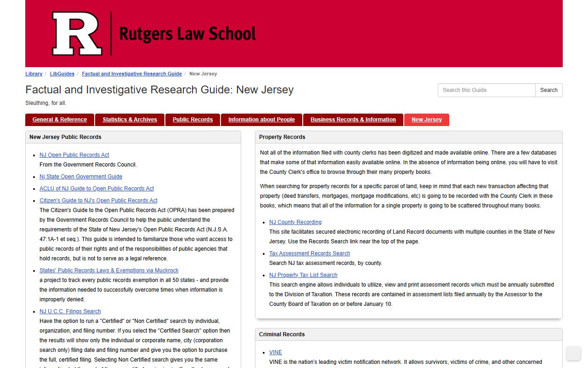Switch to the General & Reference tab

(60, 120)
